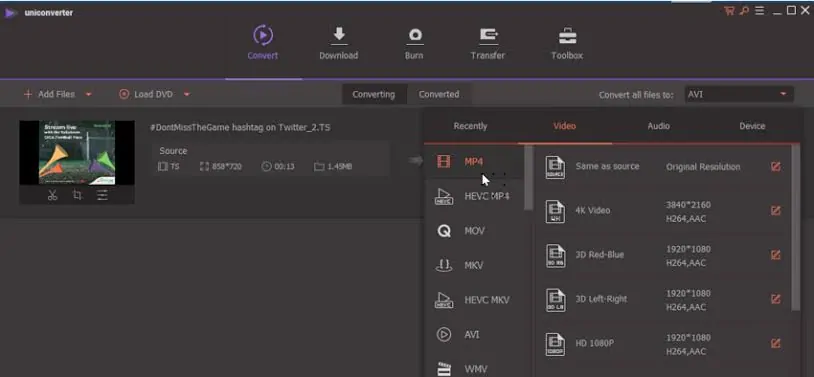Screen dimensions: 814x377
Task: Switch to the Recently tab
Action: point(470,126)
